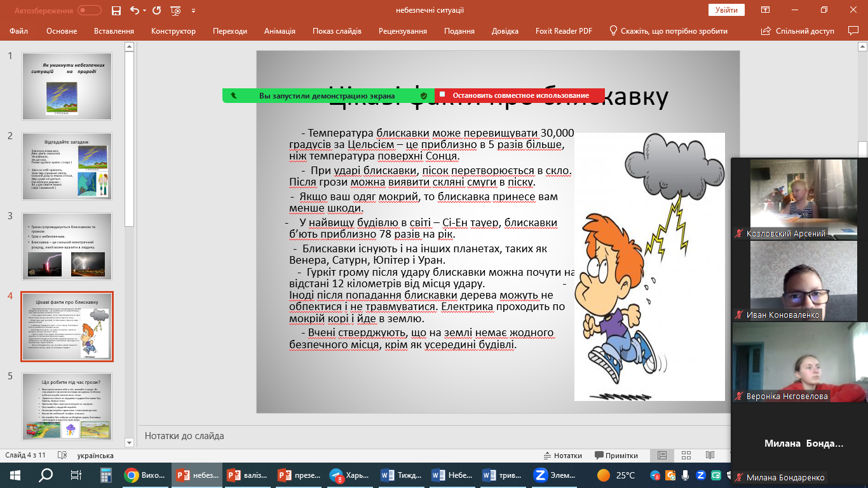This screenshot has width=868, height=488.
Task: Select slide 1 thumbnail in the slide panel
Action: (x=67, y=86)
